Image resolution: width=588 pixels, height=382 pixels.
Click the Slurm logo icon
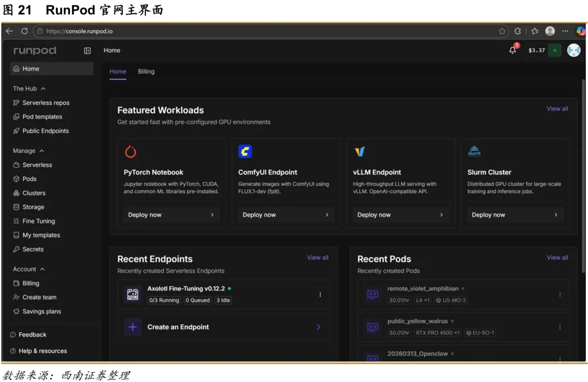pyautogui.click(x=474, y=151)
